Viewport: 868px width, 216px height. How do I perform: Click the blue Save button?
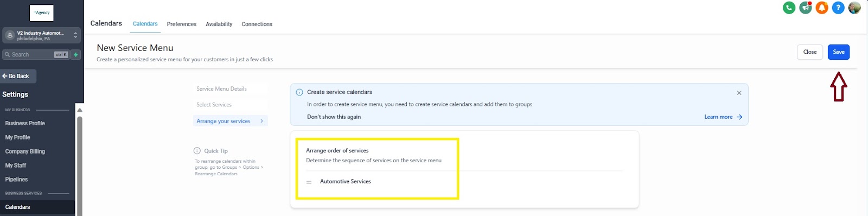tap(839, 52)
